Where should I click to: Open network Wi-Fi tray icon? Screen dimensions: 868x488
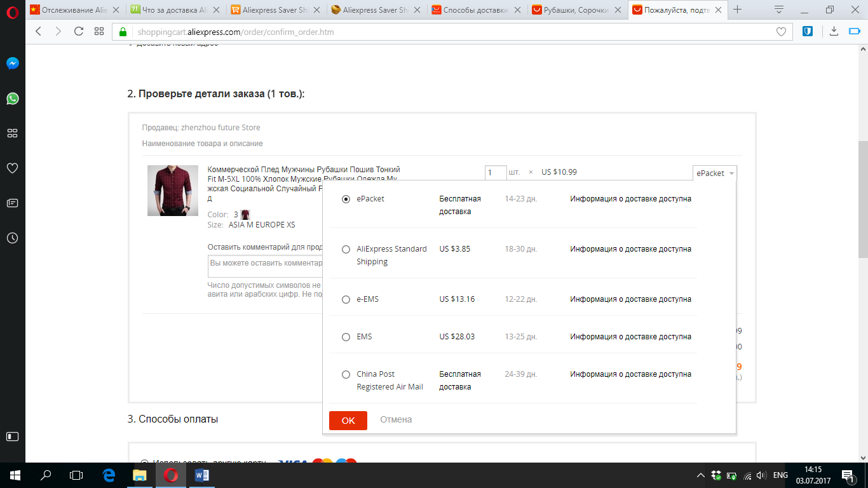pyautogui.click(x=747, y=475)
